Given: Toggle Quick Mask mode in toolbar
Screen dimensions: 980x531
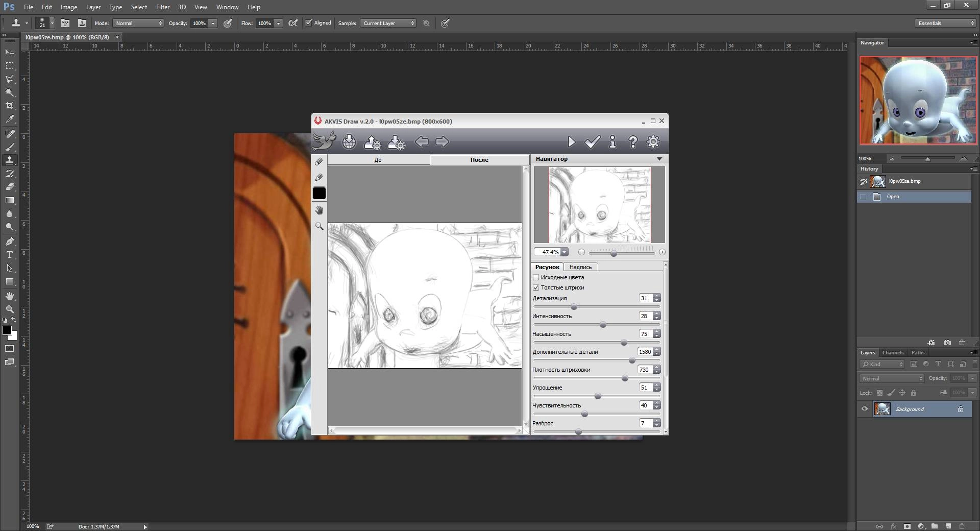Looking at the screenshot, I should click(10, 349).
